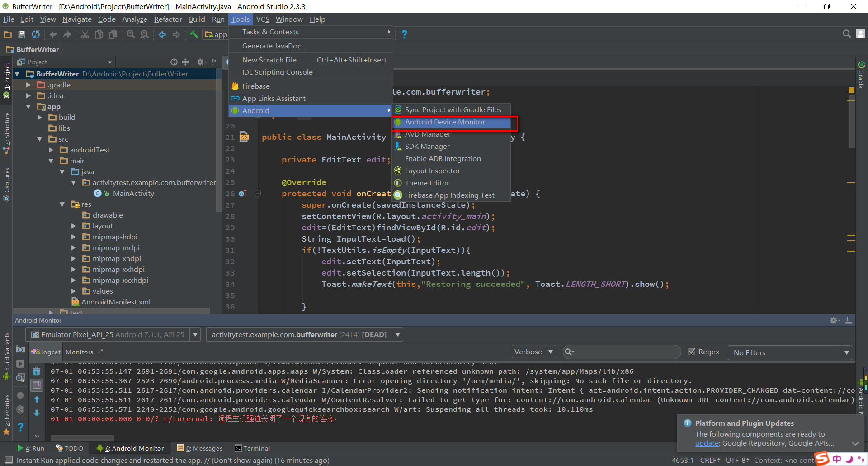
Task: Click the Redo arrow in toolbar
Action: point(67,34)
